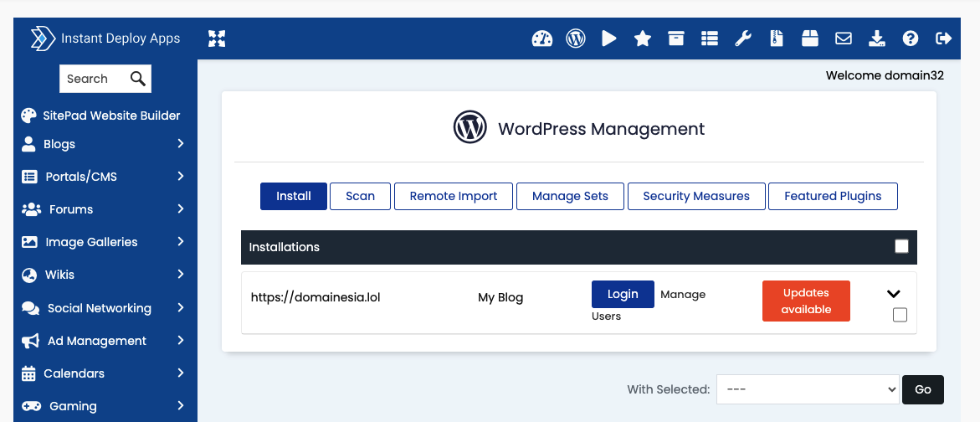Viewport: 980px width, 422px height.
Task: Click the Go button
Action: [923, 389]
